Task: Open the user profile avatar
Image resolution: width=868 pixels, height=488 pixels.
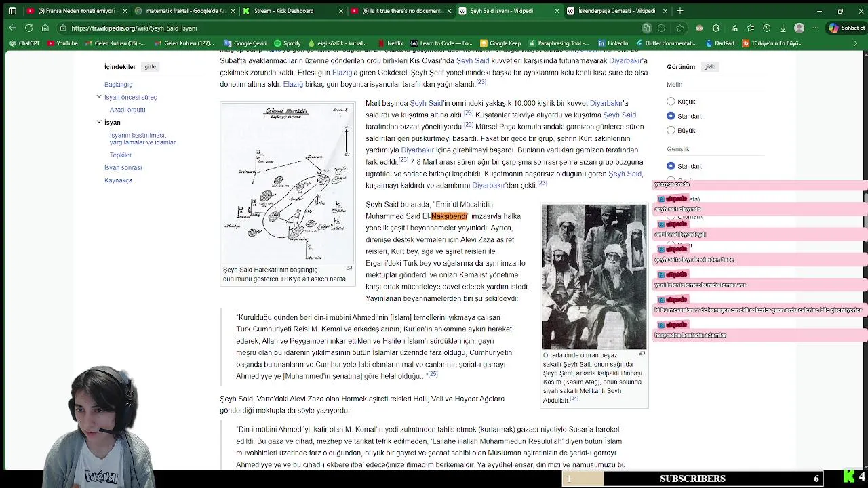Action: (x=799, y=28)
